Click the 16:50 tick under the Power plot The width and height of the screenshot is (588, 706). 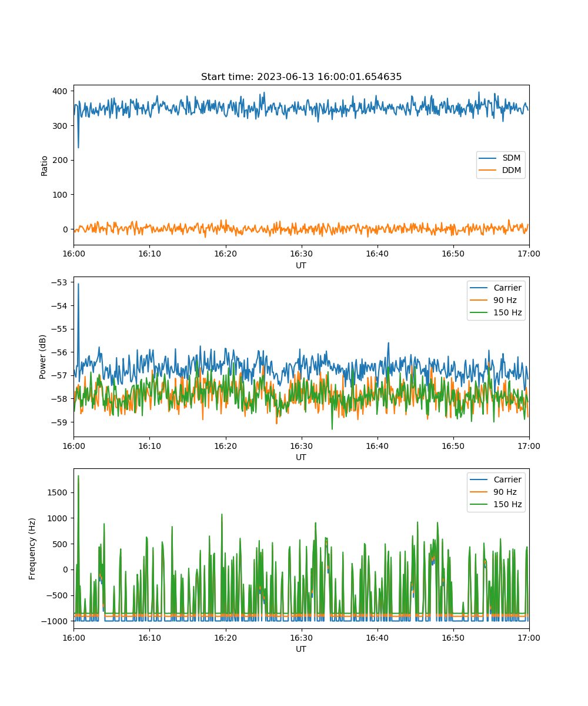coord(453,445)
